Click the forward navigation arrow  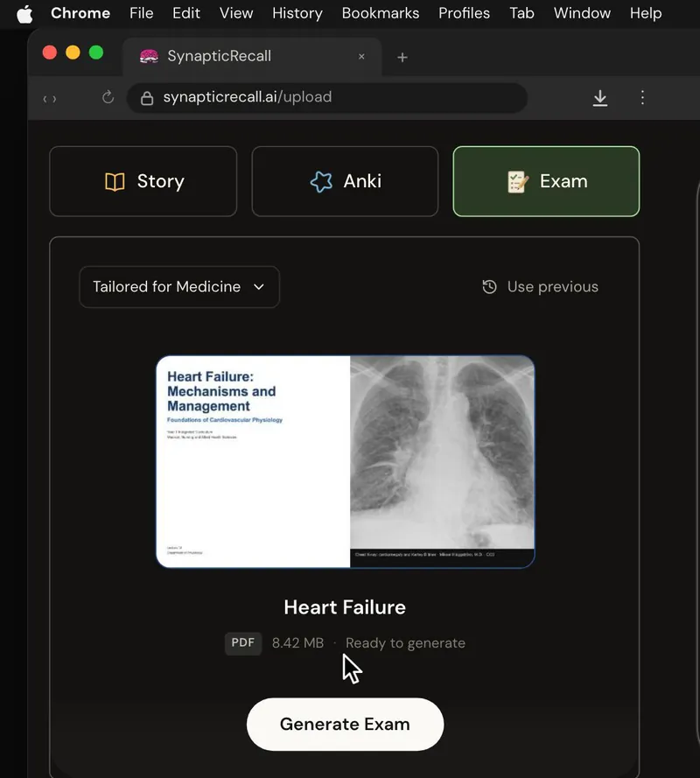click(54, 99)
